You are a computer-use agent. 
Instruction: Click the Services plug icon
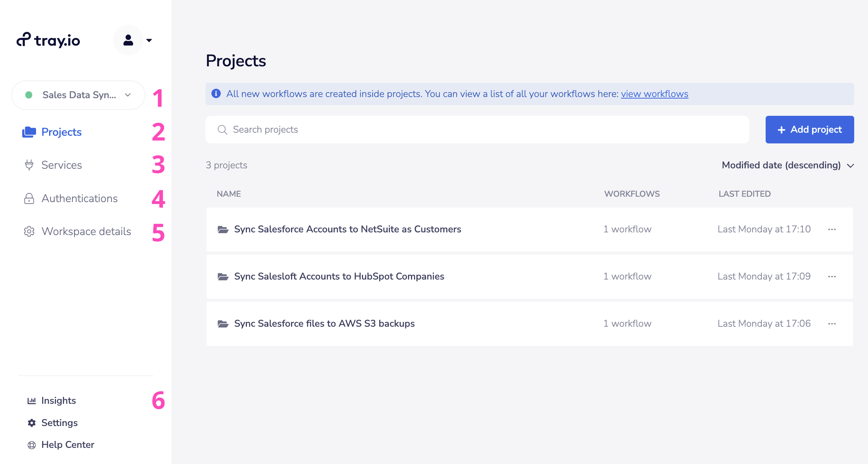pyautogui.click(x=29, y=165)
